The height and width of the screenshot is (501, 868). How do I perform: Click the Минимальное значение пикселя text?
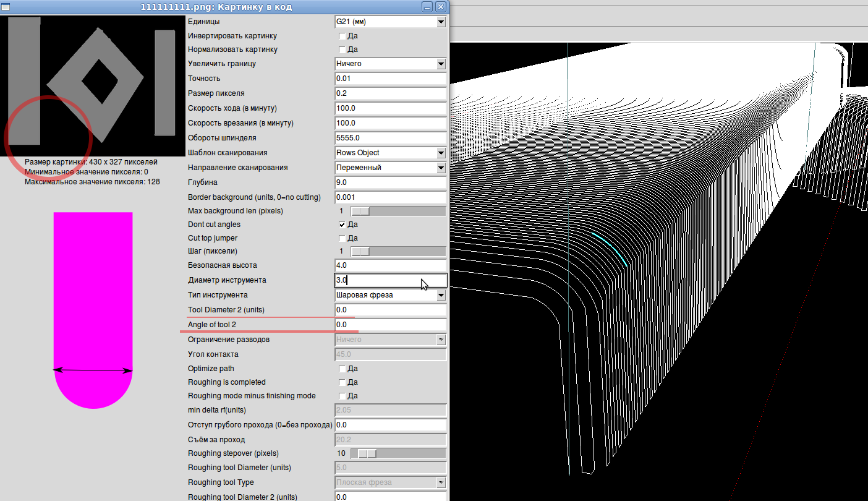[x=87, y=172]
